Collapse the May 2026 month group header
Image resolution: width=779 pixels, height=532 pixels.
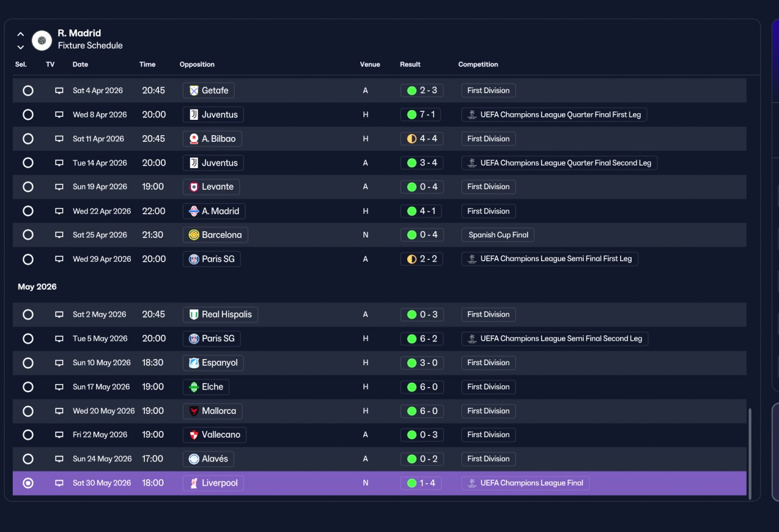(x=37, y=287)
